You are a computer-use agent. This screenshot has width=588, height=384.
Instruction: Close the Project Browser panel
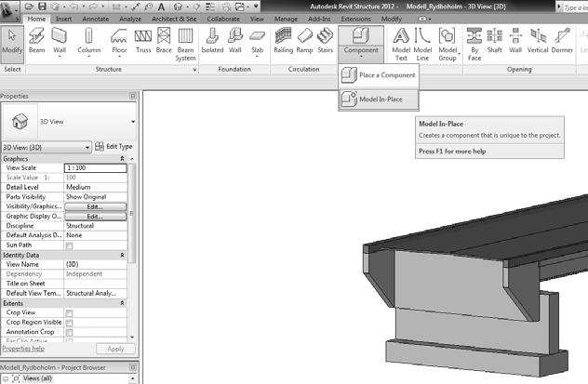(x=133, y=367)
